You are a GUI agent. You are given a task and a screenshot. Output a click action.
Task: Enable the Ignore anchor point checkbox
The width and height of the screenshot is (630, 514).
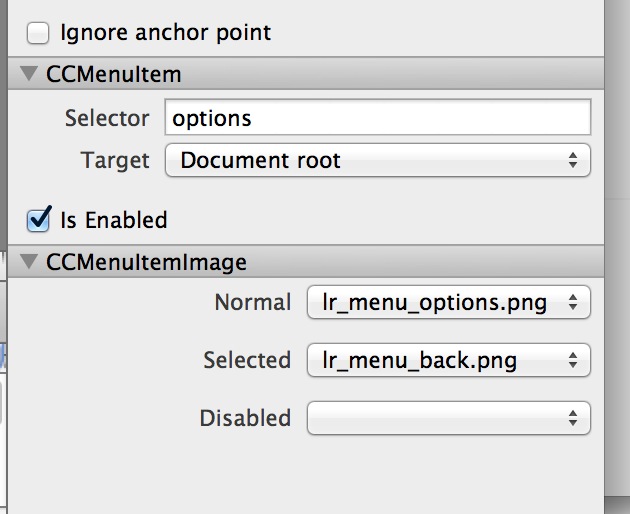pos(38,33)
